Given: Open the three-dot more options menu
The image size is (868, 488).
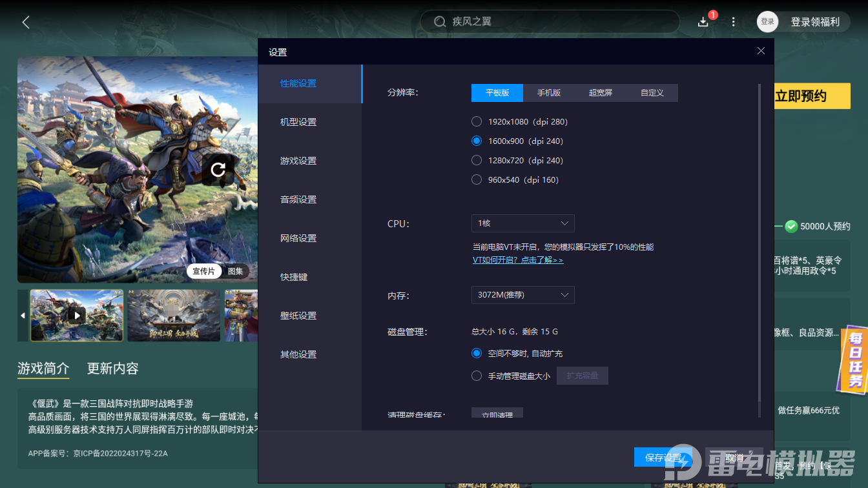Looking at the screenshot, I should (733, 21).
